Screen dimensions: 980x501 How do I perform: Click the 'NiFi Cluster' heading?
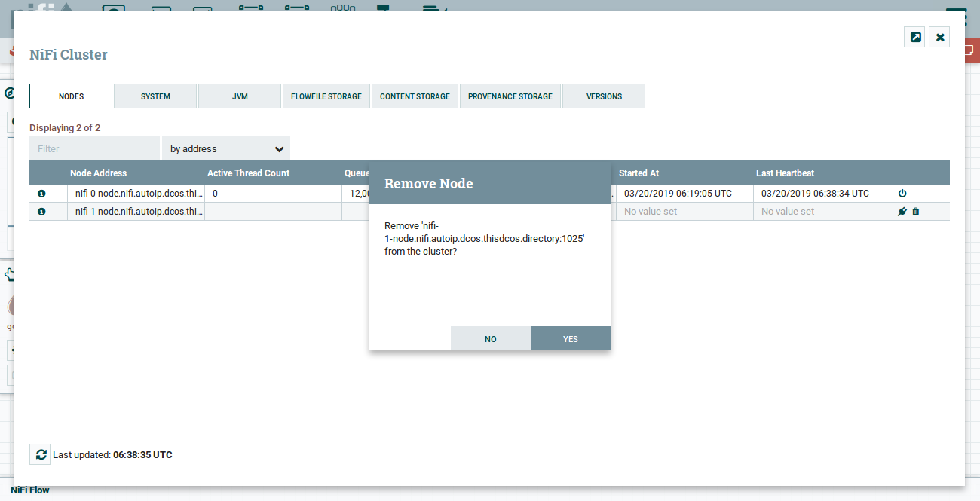[69, 55]
